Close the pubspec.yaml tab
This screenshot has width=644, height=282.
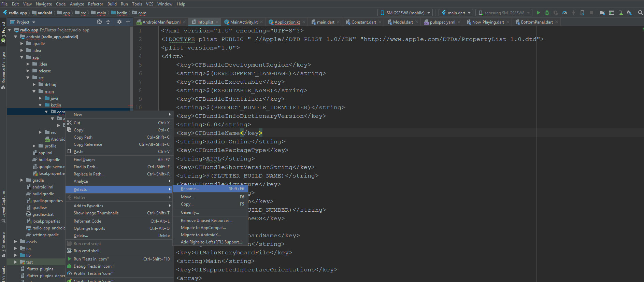459,22
